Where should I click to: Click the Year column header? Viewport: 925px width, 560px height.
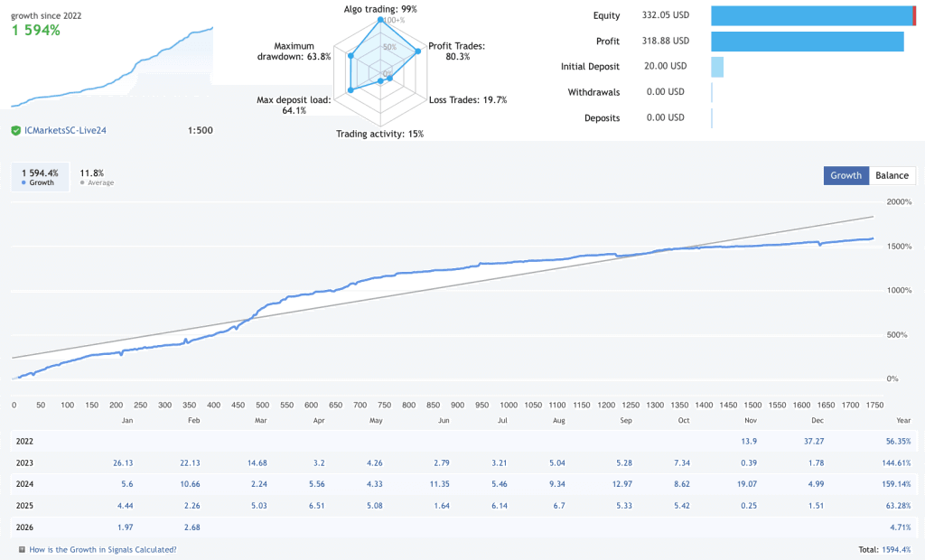click(x=903, y=420)
